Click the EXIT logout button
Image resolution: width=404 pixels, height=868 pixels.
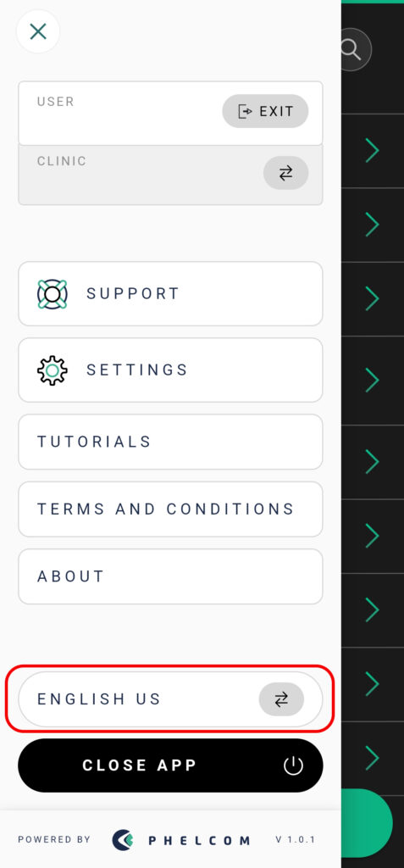click(x=265, y=111)
